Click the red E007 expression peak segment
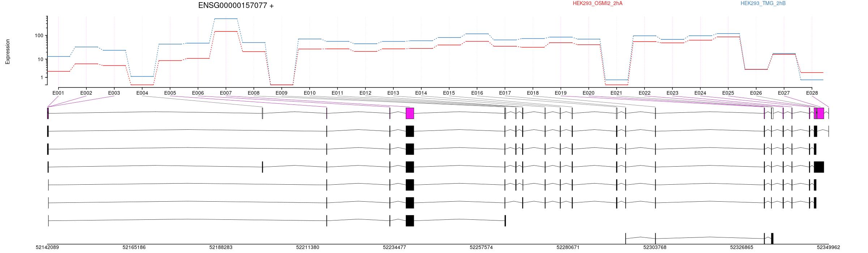Image resolution: width=868 pixels, height=253 pixels. (226, 31)
